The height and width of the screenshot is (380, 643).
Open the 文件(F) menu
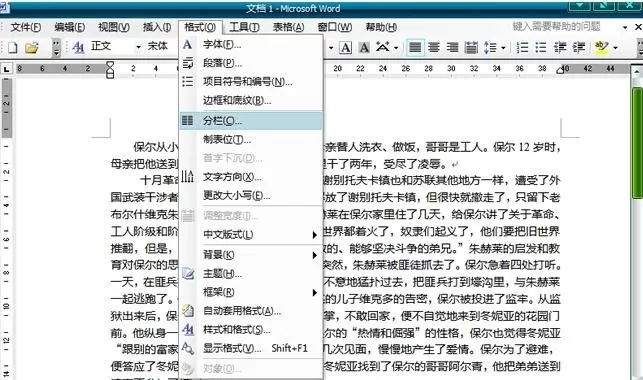point(25,27)
